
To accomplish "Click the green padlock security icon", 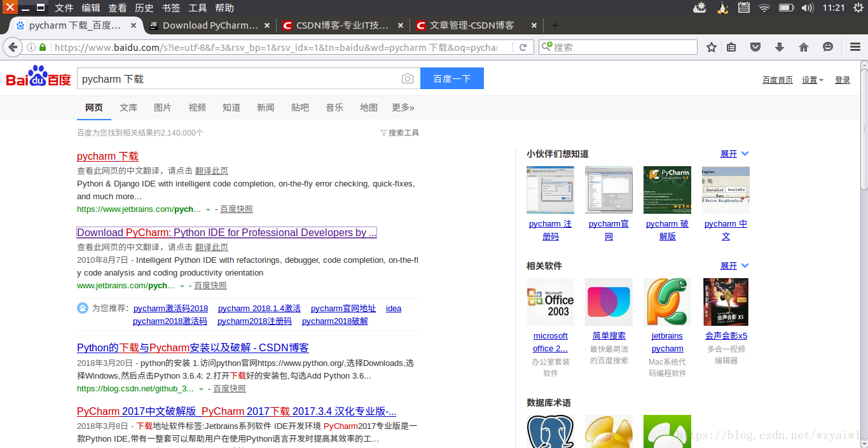I will (43, 47).
